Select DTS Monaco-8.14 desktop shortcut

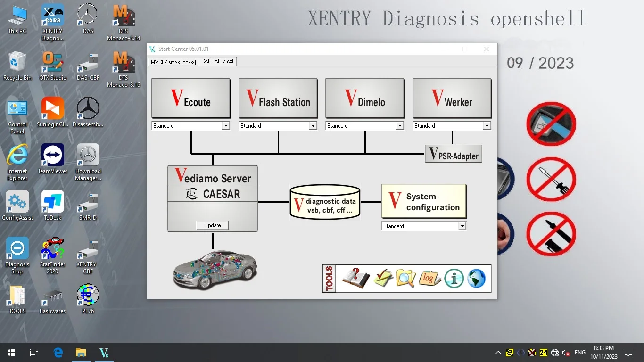point(124,22)
